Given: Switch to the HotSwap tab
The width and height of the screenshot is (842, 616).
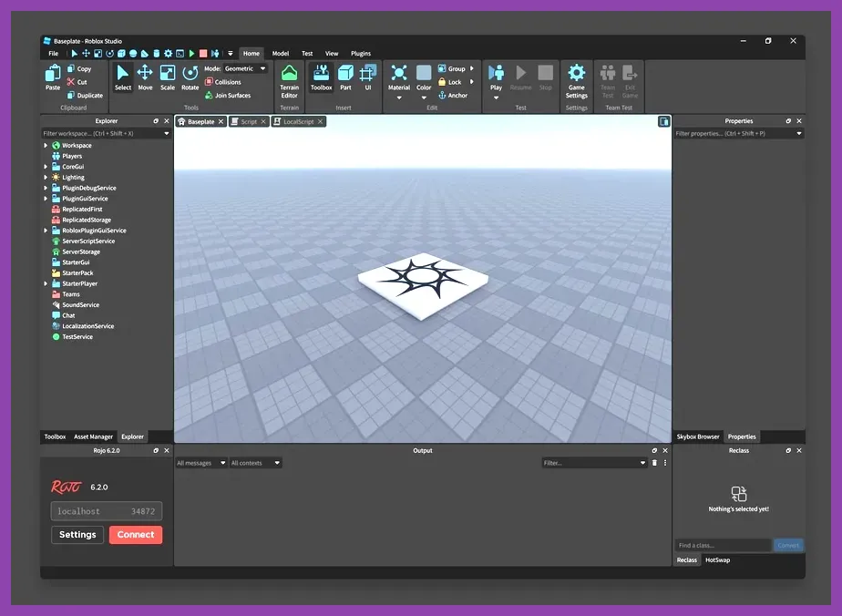Looking at the screenshot, I should pos(717,560).
